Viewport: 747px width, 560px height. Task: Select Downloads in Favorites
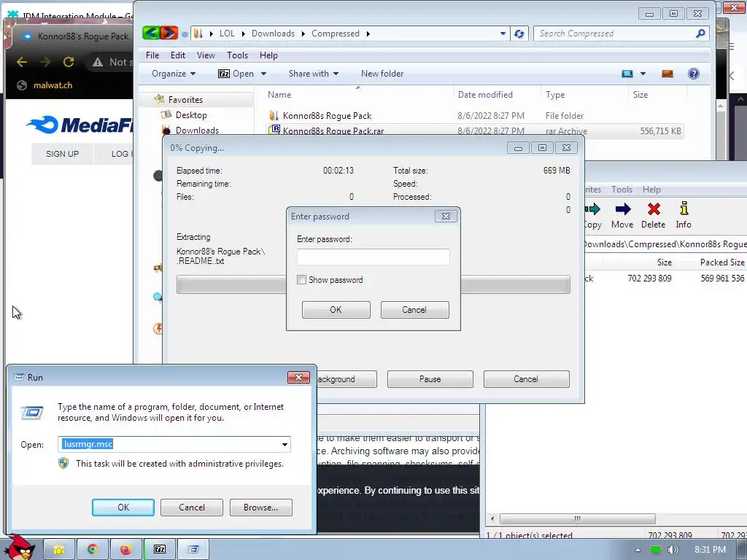click(x=197, y=130)
